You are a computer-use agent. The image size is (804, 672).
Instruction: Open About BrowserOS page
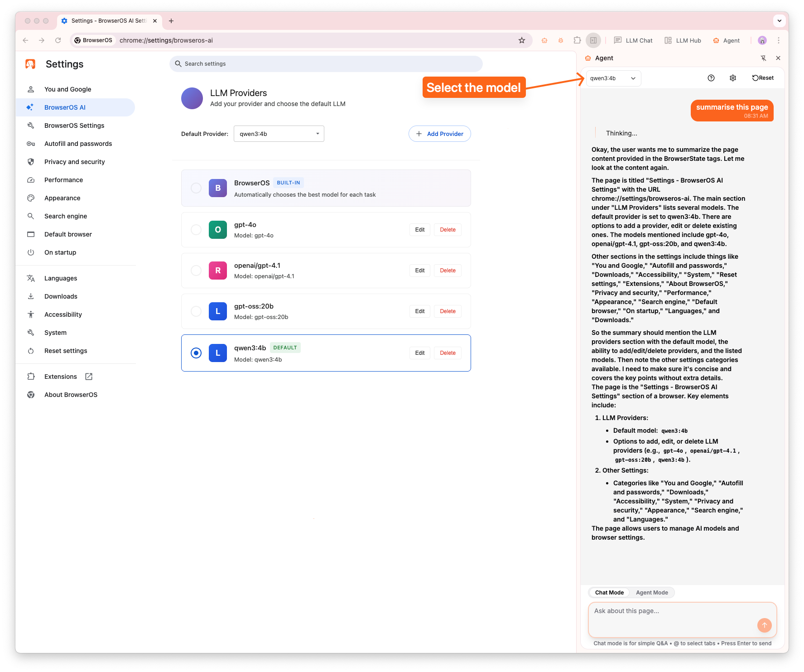click(x=75, y=395)
